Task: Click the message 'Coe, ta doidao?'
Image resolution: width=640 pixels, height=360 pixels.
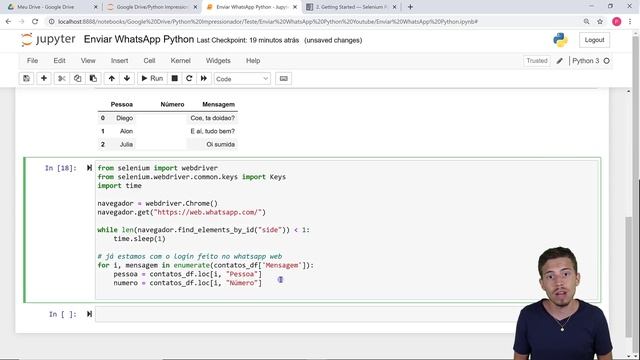Action: [x=213, y=118]
